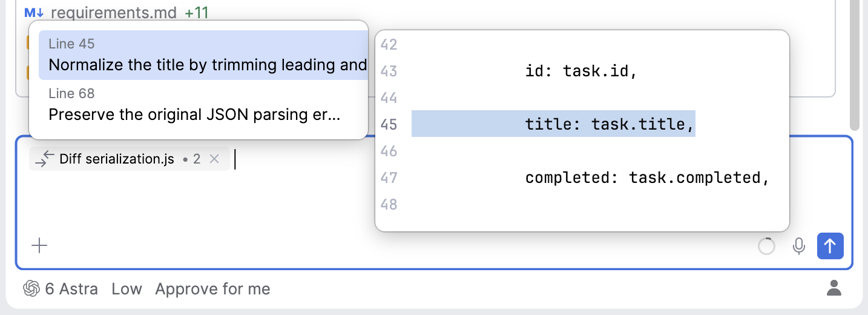Focus the chat message input field
Viewport: 868px width, 315px height.
coord(434,194)
